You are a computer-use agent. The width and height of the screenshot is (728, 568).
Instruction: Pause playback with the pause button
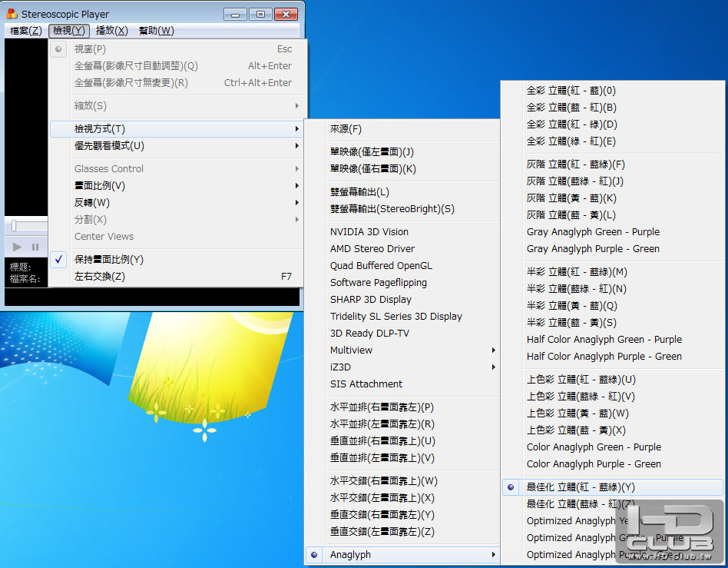point(35,247)
